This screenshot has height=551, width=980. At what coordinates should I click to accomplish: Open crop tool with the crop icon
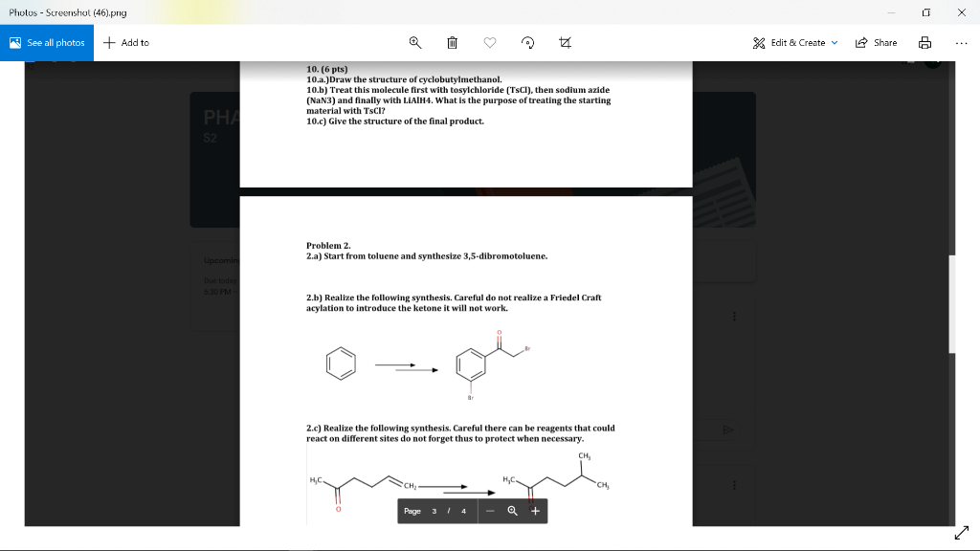tap(565, 42)
